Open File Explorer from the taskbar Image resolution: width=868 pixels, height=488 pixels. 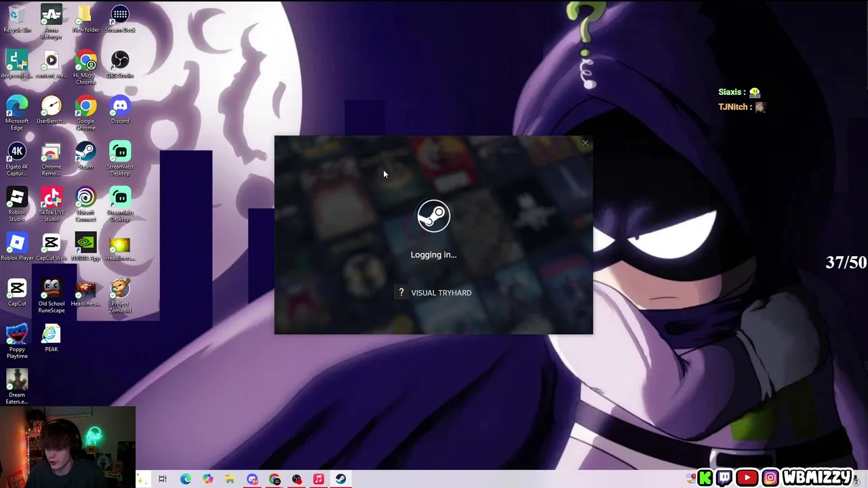(x=230, y=479)
